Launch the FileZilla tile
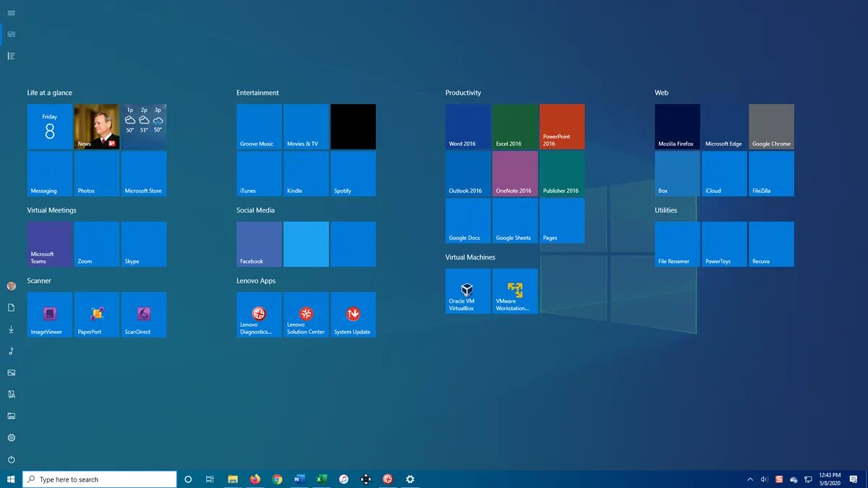Screen dimensions: 868x488 tap(771, 174)
